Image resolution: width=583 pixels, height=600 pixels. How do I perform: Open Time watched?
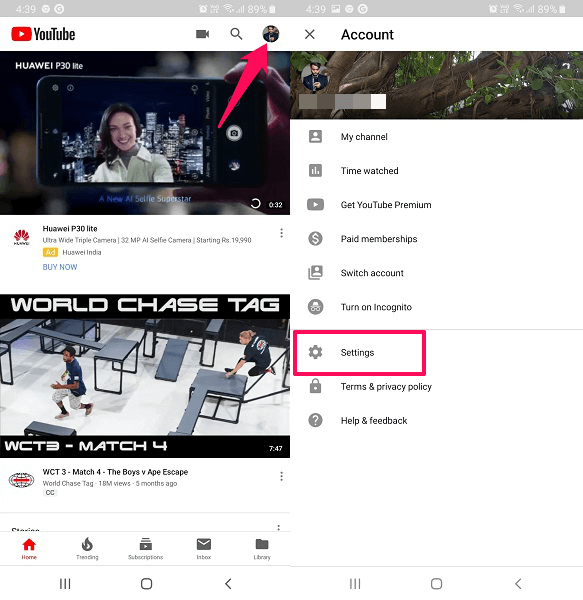pos(436,171)
